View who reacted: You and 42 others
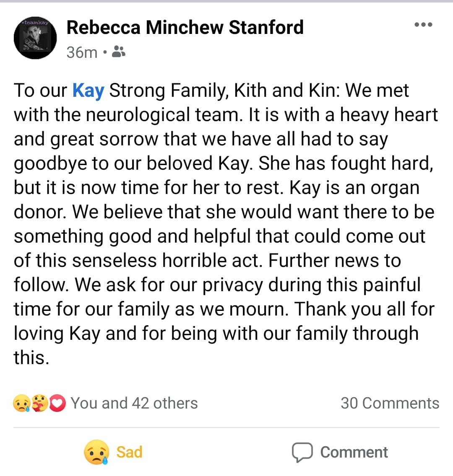Image resolution: width=453 pixels, height=476 pixels. (x=134, y=403)
